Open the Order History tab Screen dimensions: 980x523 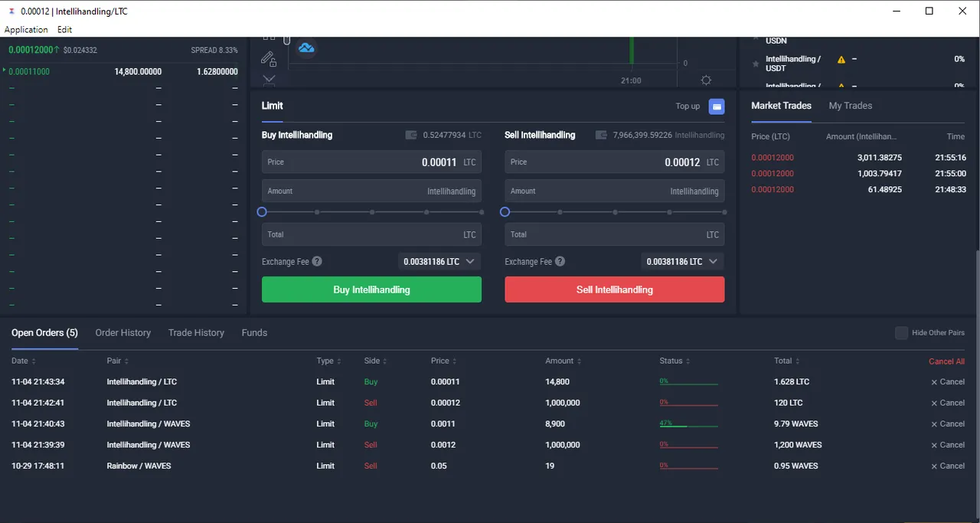[x=123, y=333]
